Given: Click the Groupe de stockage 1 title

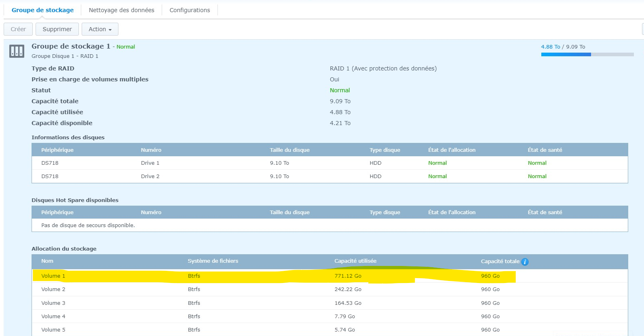Looking at the screenshot, I should click(x=71, y=47).
